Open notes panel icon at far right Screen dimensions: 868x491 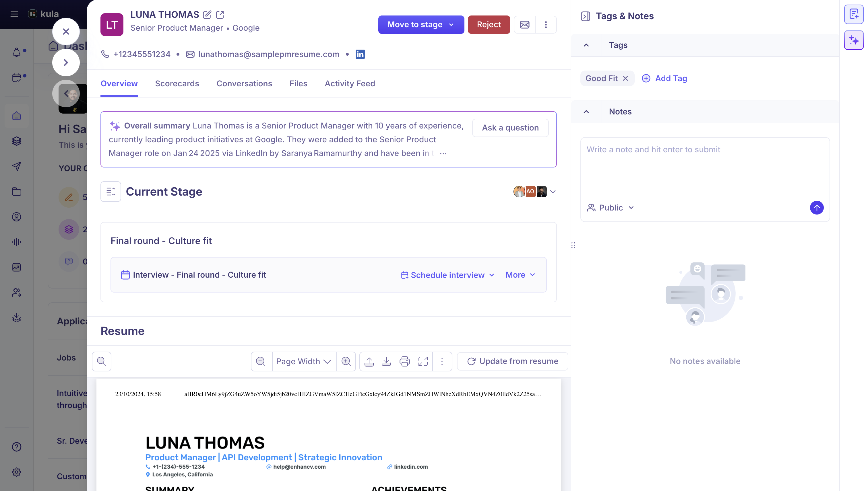[854, 15]
